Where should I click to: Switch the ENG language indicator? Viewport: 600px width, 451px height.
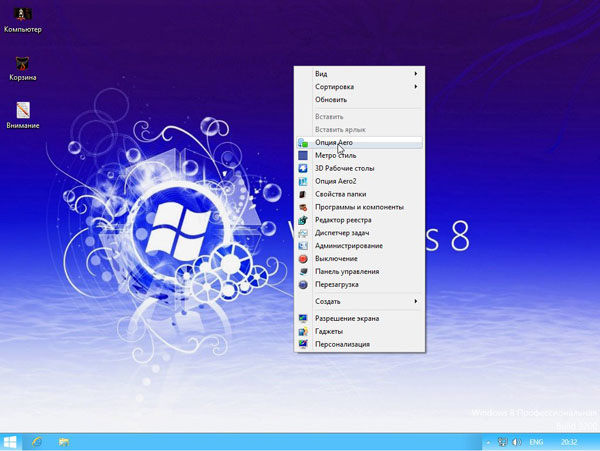(536, 441)
